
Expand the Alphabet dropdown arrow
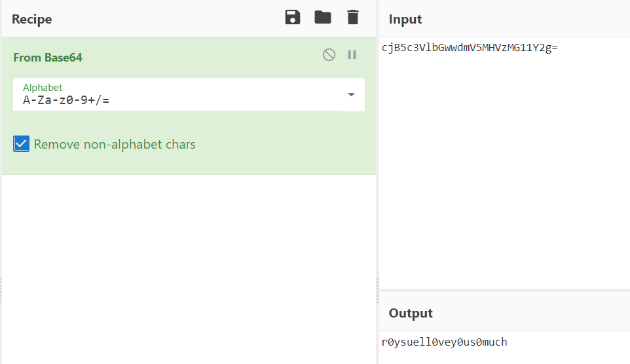click(351, 94)
